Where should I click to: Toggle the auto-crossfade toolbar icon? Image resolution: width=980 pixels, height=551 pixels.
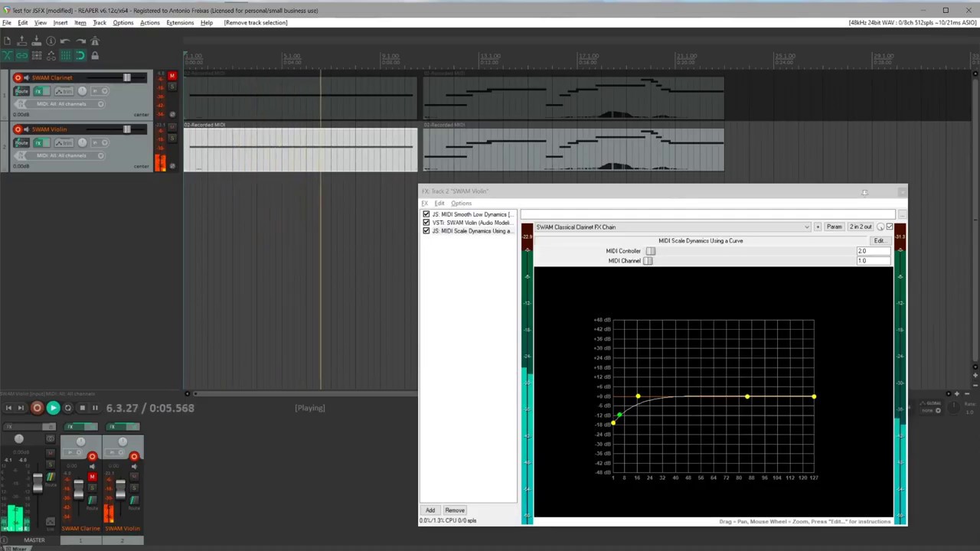7,56
